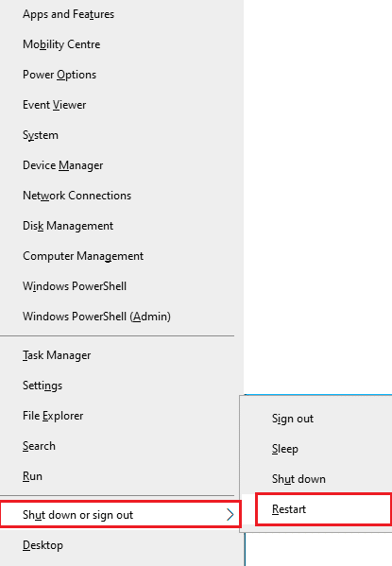Screen dimensions: 392x566
Task: Expand Shut down or sign out chevron
Action: coord(230,515)
